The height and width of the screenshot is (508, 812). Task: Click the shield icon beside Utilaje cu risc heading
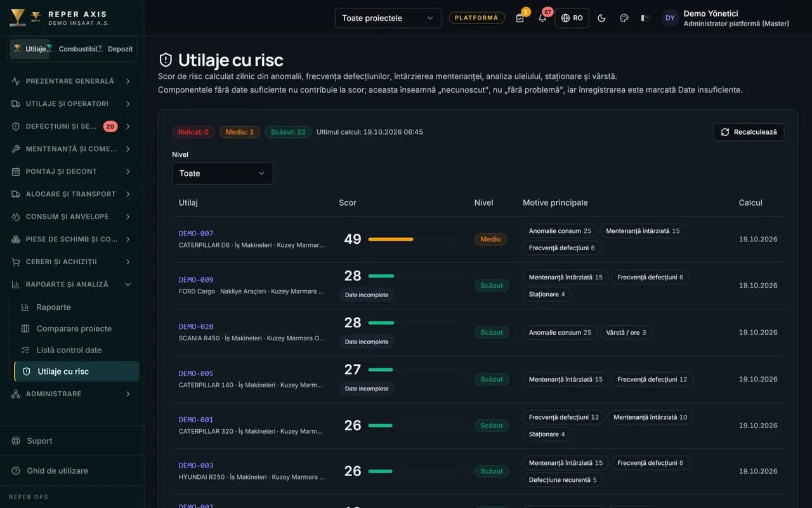pyautogui.click(x=166, y=60)
